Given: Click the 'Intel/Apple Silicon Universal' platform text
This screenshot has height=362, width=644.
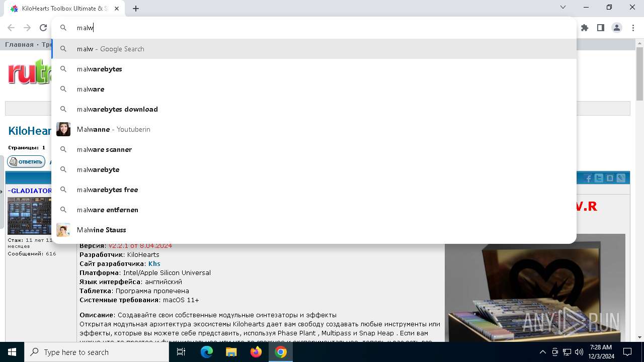Looking at the screenshot, I should point(167,273).
